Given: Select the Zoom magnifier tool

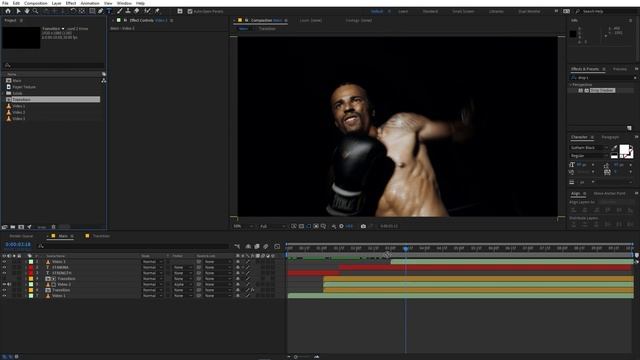Looking at the screenshot, I should (x=36, y=11).
